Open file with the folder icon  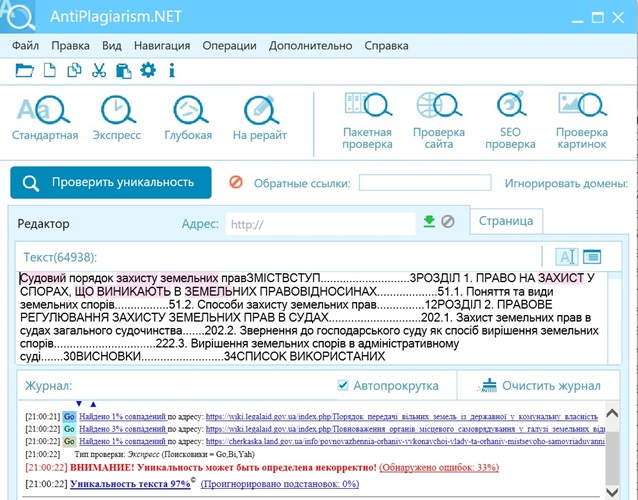[24, 70]
